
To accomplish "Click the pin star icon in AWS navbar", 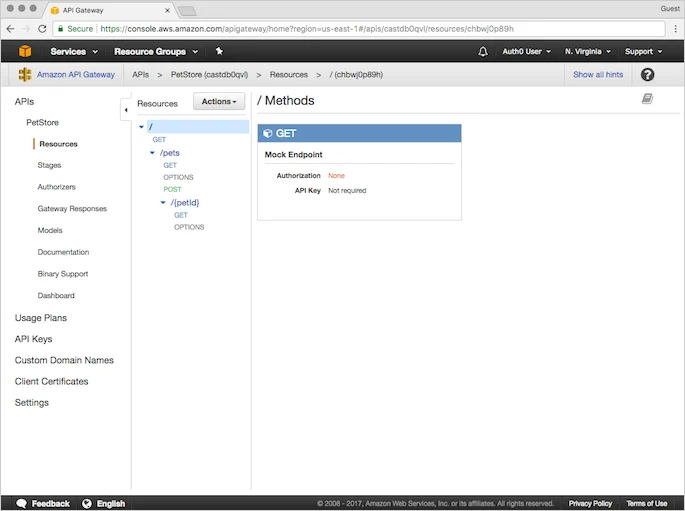I will click(219, 51).
